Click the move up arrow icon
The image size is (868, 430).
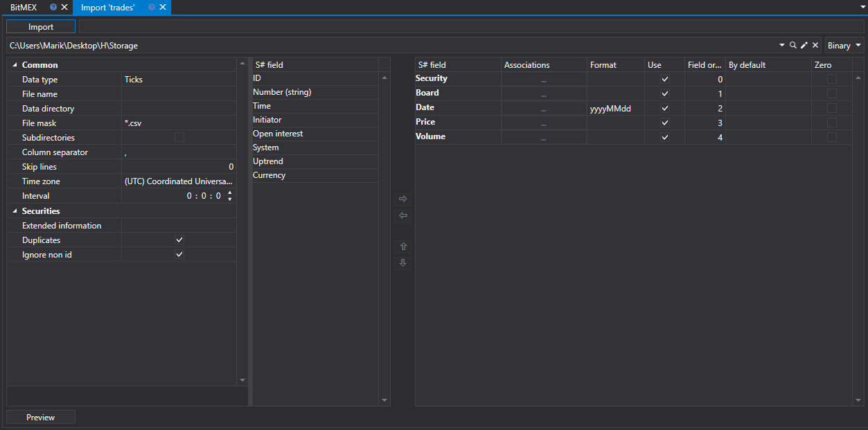pyautogui.click(x=402, y=247)
